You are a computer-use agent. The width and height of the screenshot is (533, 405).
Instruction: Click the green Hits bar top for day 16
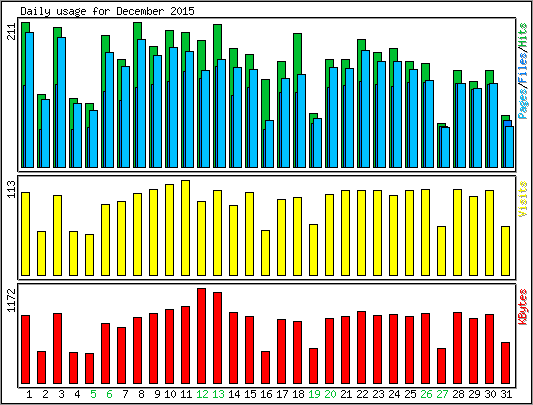tap(265, 100)
